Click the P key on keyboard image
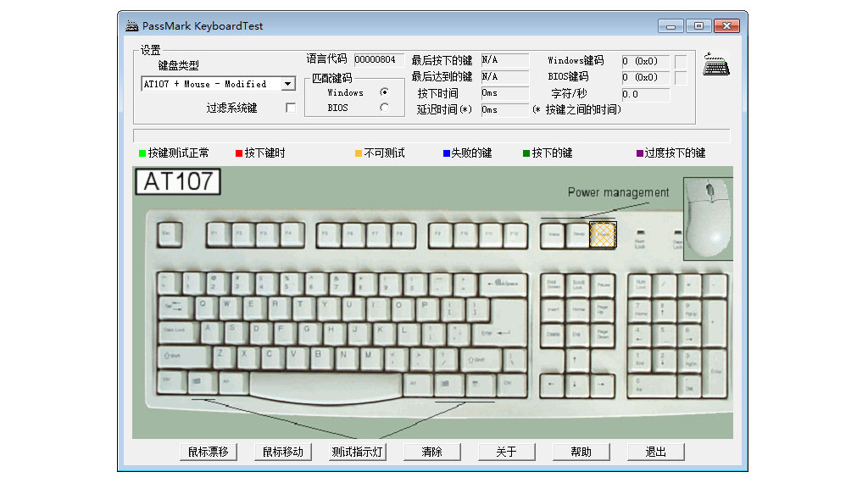The width and height of the screenshot is (868, 483). click(x=427, y=308)
